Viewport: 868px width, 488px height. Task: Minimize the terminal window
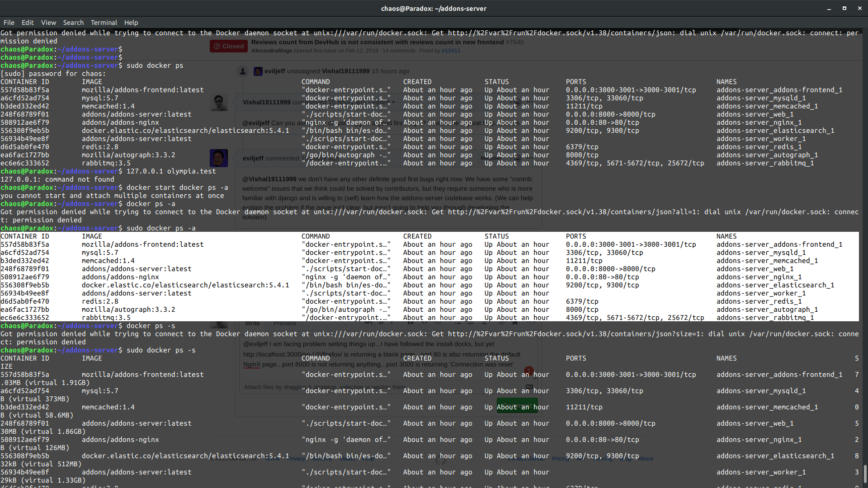829,9
